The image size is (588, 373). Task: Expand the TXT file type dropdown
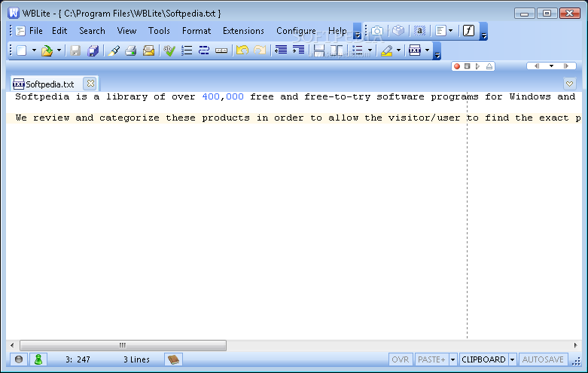click(x=427, y=50)
